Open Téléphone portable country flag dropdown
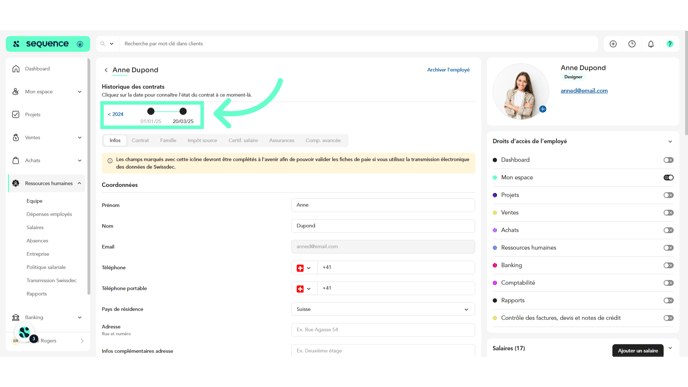The image size is (688, 387). (x=304, y=289)
